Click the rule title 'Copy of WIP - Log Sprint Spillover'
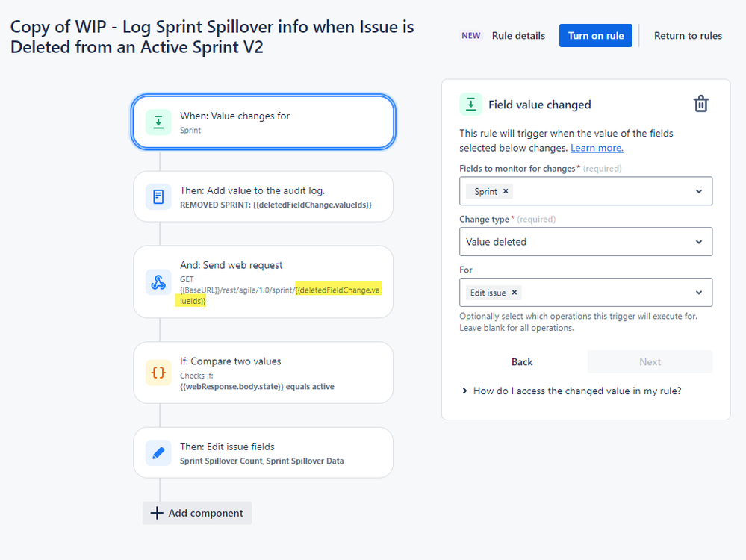 [x=212, y=37]
